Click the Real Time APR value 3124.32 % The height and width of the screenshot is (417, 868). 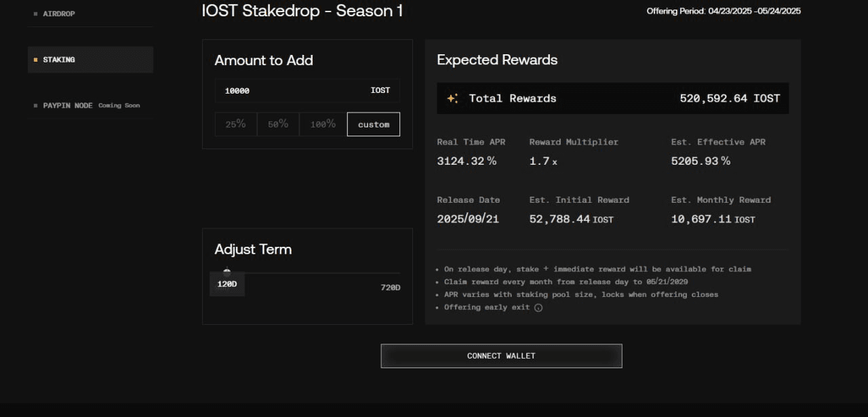[x=467, y=161]
